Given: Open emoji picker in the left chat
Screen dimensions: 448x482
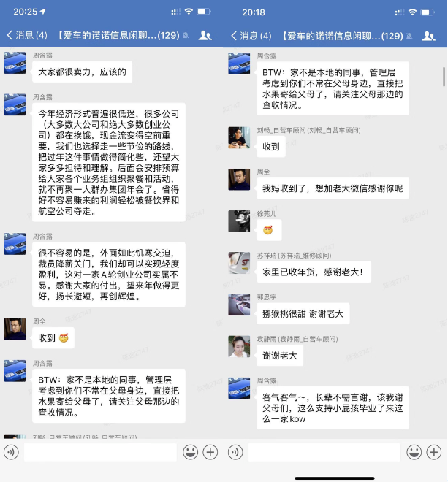Looking at the screenshot, I should 191,452.
